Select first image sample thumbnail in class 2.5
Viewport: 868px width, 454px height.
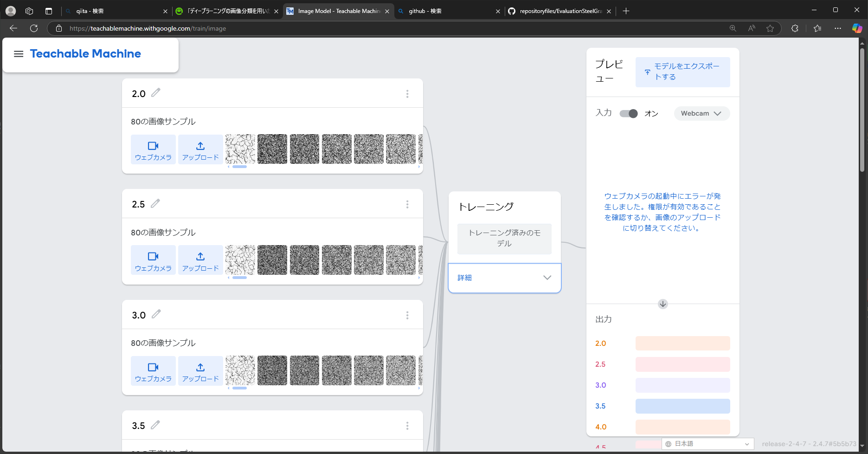point(240,260)
